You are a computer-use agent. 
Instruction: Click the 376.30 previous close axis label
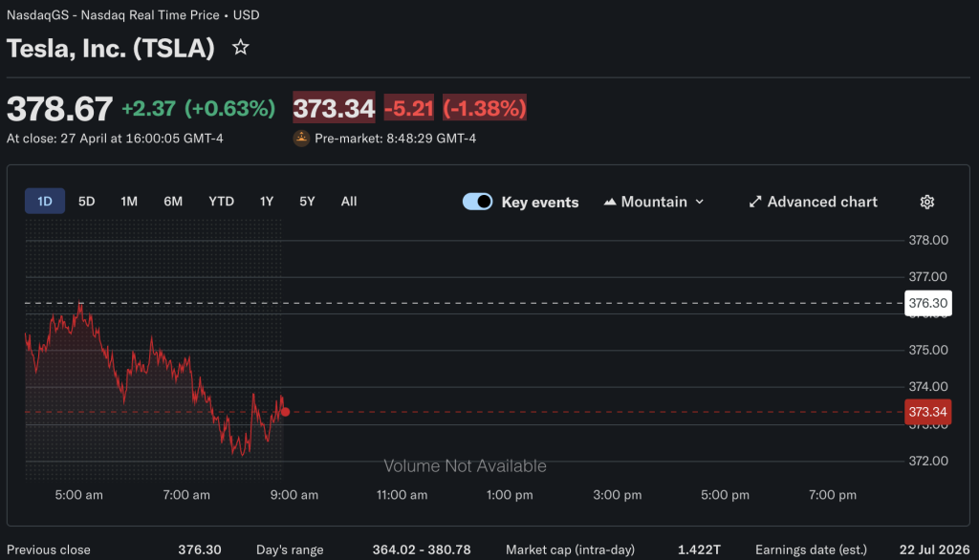coord(927,303)
